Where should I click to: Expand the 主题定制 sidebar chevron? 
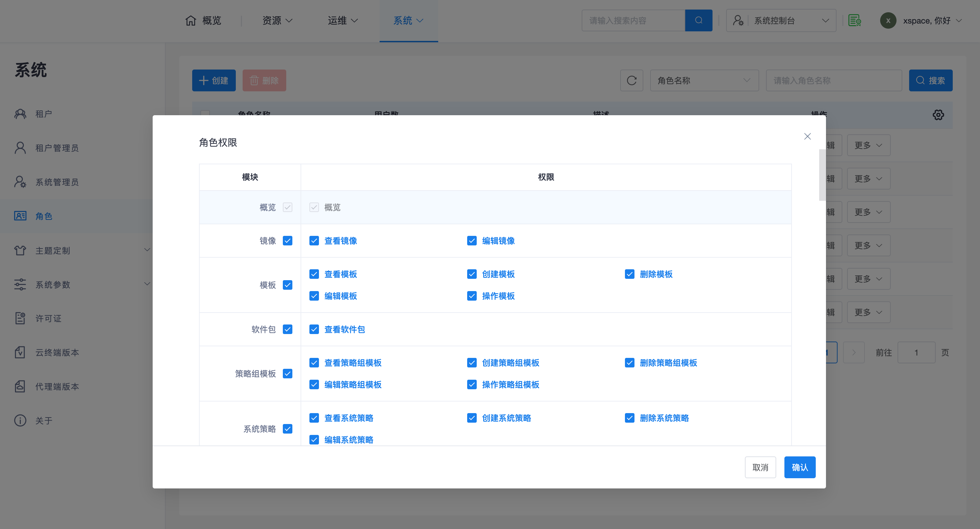pos(147,250)
